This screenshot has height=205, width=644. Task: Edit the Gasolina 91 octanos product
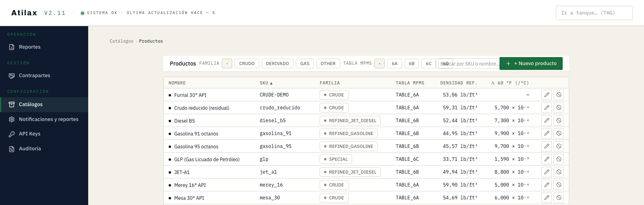click(547, 133)
